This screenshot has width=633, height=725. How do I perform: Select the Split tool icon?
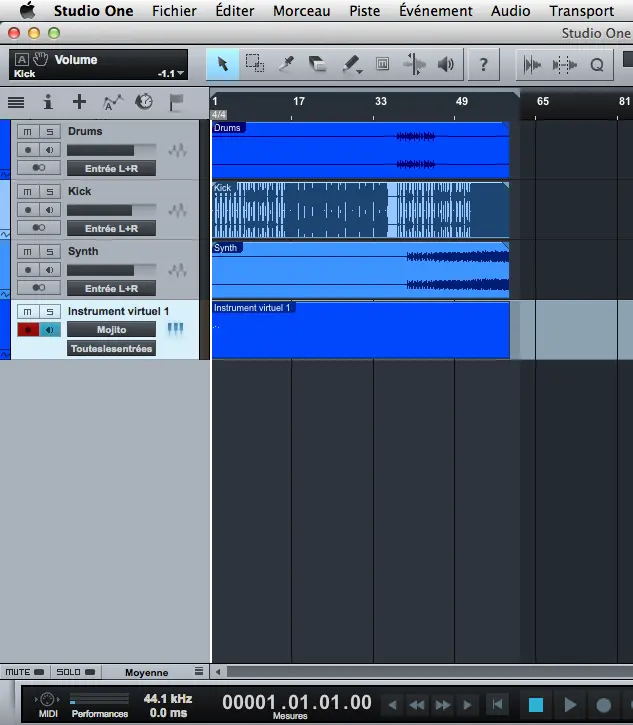pyautogui.click(x=287, y=64)
